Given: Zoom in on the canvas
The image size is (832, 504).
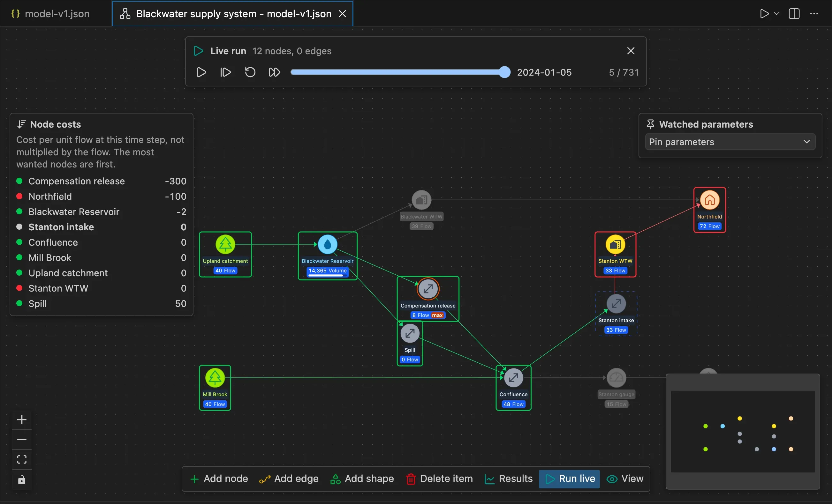Looking at the screenshot, I should (x=22, y=420).
